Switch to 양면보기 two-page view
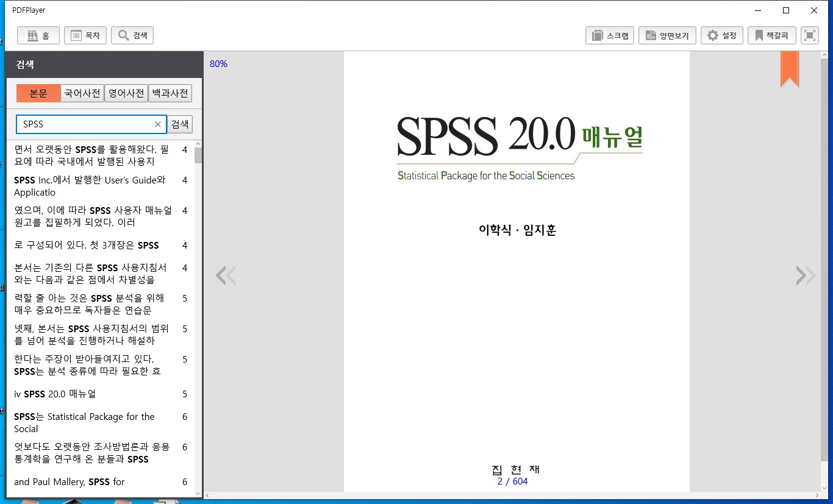Screen dimensions: 833x504 [667, 35]
